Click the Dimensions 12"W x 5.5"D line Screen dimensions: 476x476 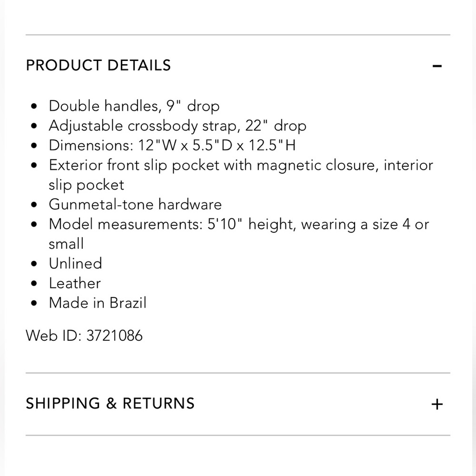(x=172, y=145)
